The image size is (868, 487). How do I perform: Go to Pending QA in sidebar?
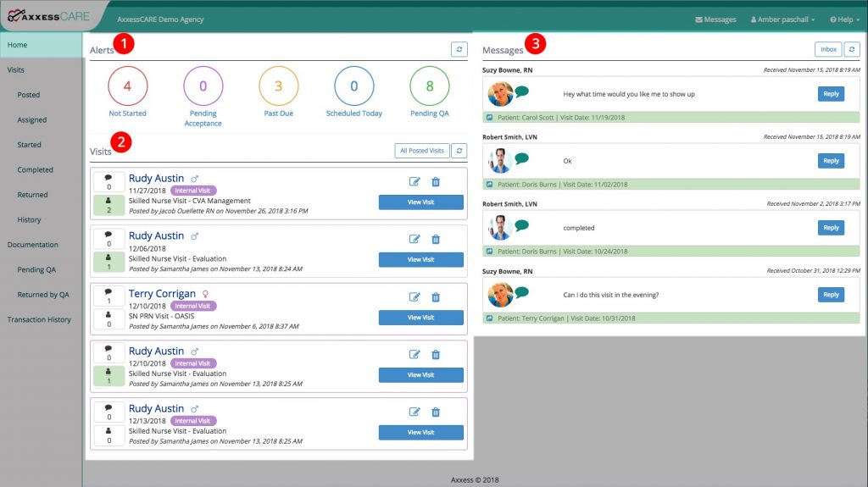(x=36, y=270)
